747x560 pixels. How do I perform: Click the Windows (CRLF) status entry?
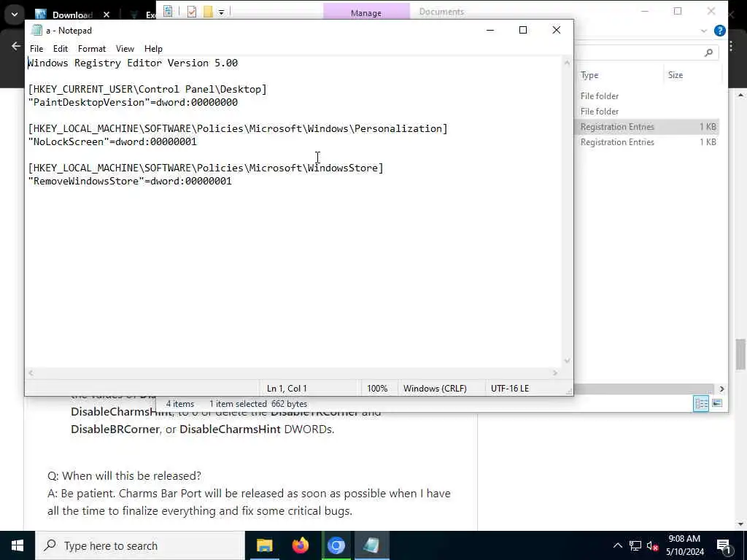pos(435,389)
